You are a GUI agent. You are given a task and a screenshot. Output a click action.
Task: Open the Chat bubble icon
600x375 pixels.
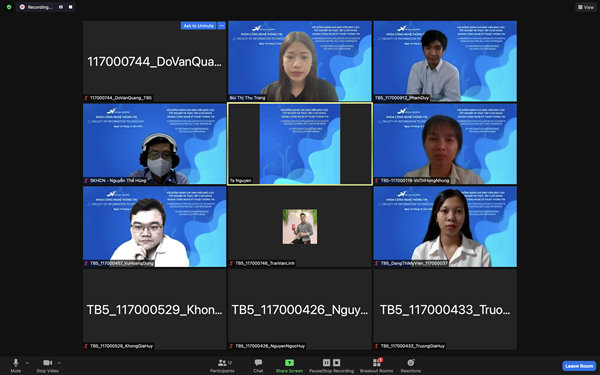pyautogui.click(x=258, y=362)
